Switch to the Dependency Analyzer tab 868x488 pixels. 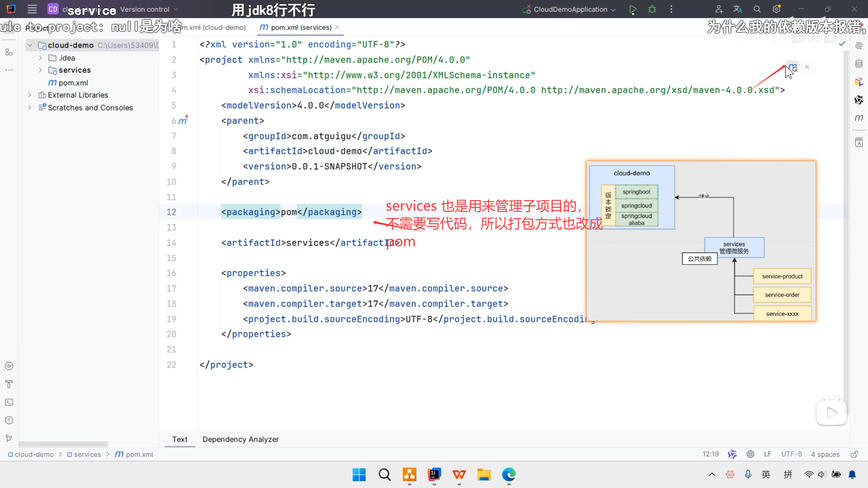pyautogui.click(x=241, y=439)
